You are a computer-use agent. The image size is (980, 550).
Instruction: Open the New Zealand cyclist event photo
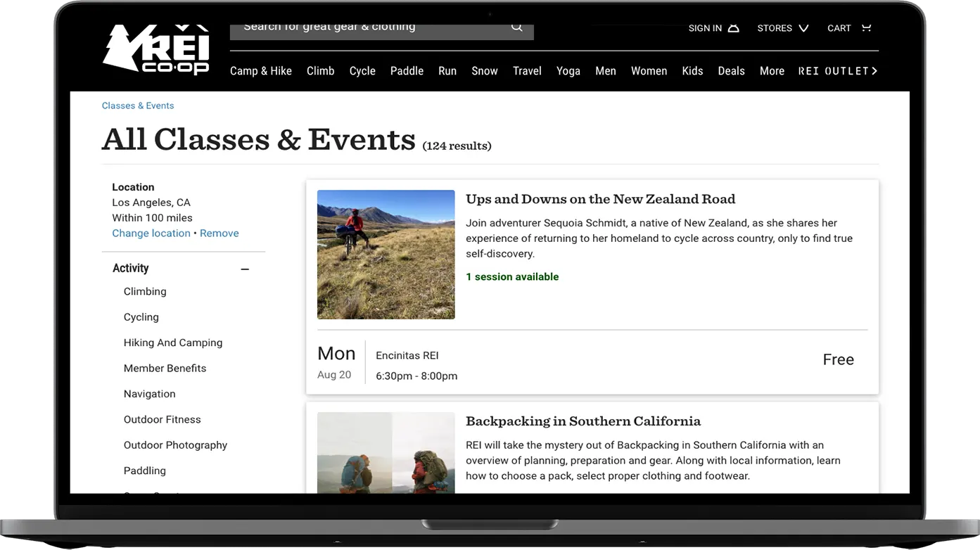pyautogui.click(x=386, y=255)
